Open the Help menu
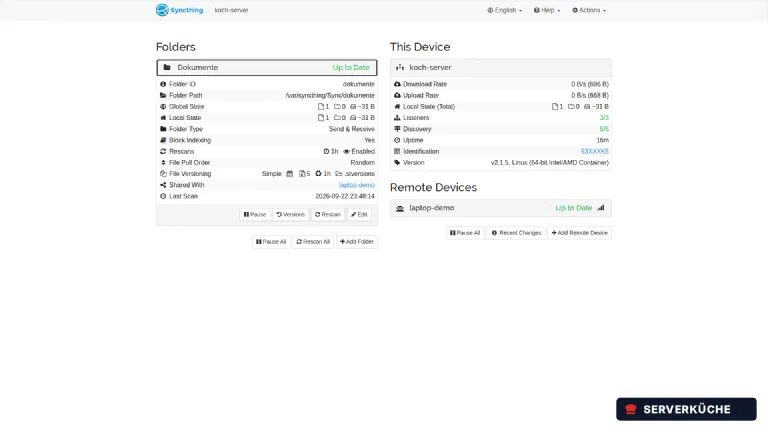This screenshot has width=768, height=432. pyautogui.click(x=547, y=10)
